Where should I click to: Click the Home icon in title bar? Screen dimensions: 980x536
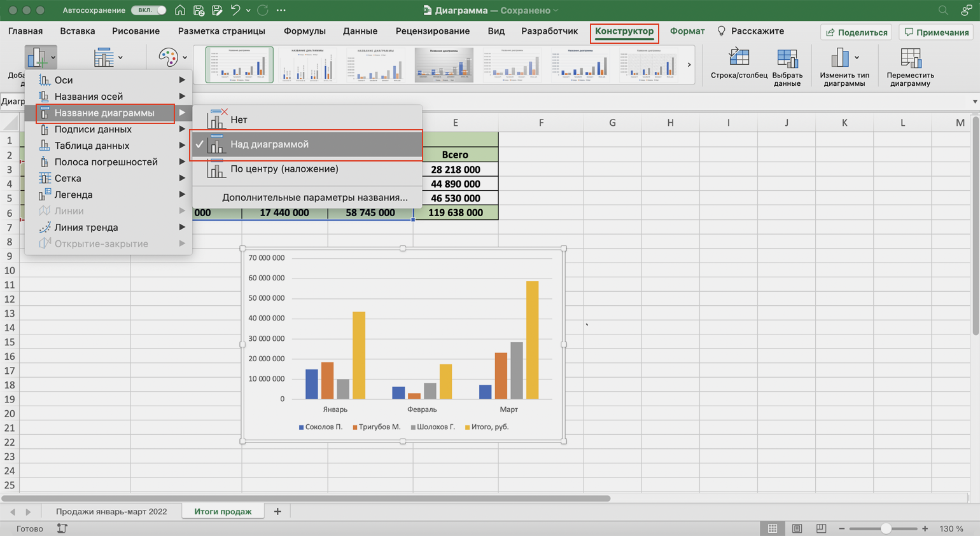pyautogui.click(x=180, y=10)
